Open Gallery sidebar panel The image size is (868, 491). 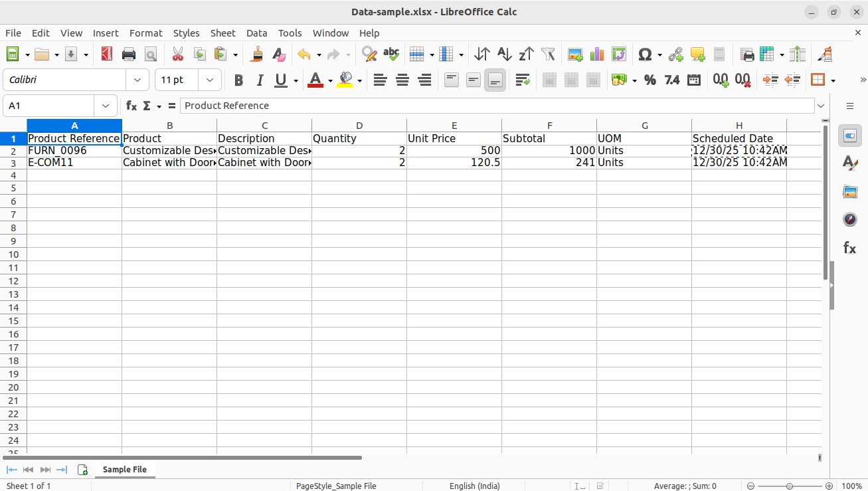point(850,191)
